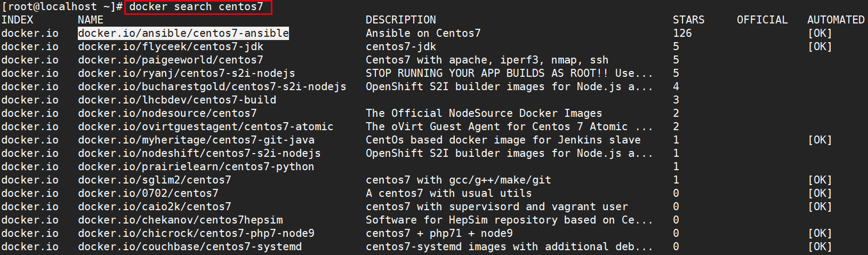Click docker.io/nodesource/centos7 image name

pyautogui.click(x=167, y=113)
